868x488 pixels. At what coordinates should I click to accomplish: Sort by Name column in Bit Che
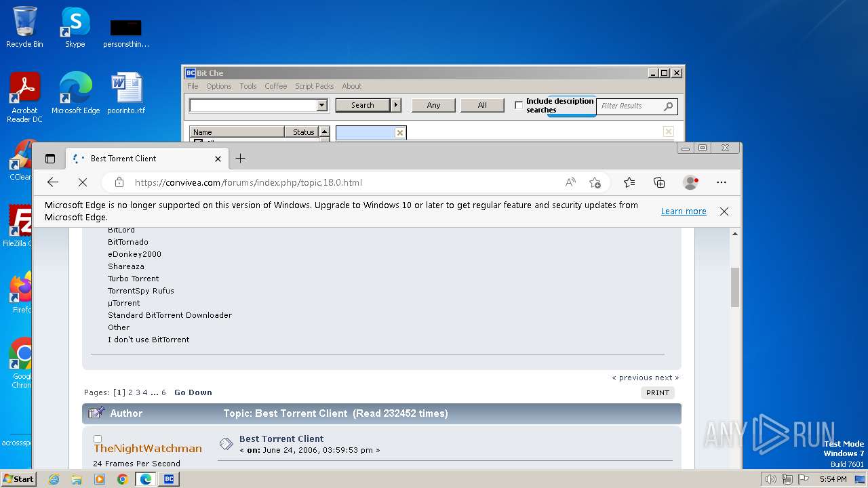(237, 132)
